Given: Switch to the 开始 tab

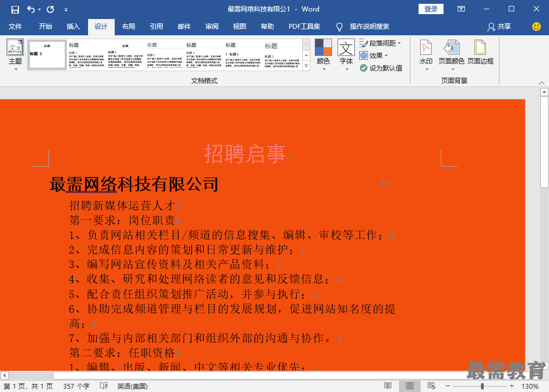Looking at the screenshot, I should [x=45, y=27].
